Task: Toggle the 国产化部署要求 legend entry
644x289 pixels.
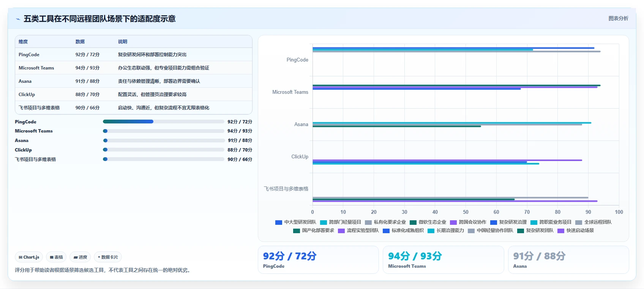Action: 314,231
